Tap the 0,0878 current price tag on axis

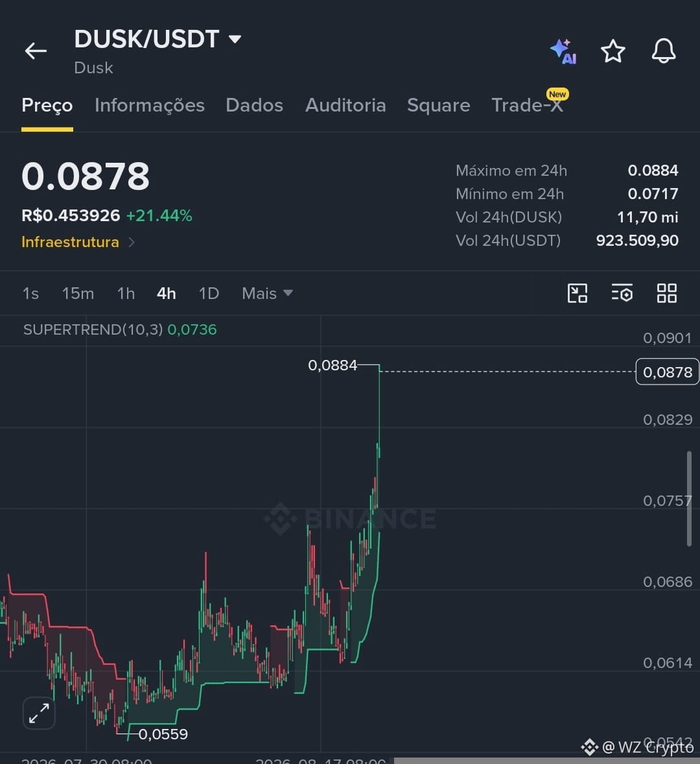tap(668, 372)
